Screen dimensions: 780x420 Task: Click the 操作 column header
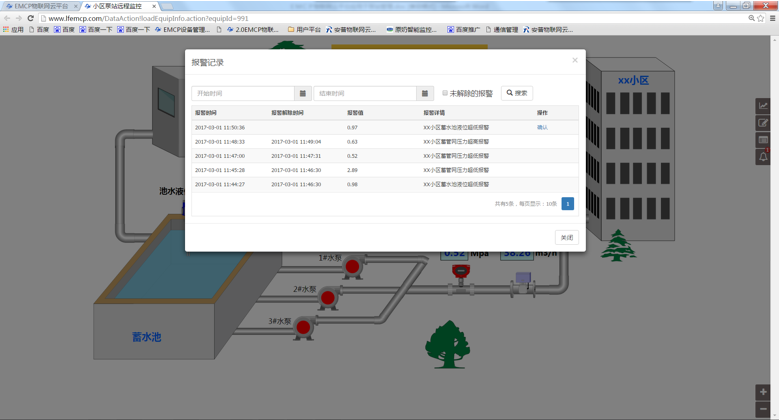tap(542, 113)
